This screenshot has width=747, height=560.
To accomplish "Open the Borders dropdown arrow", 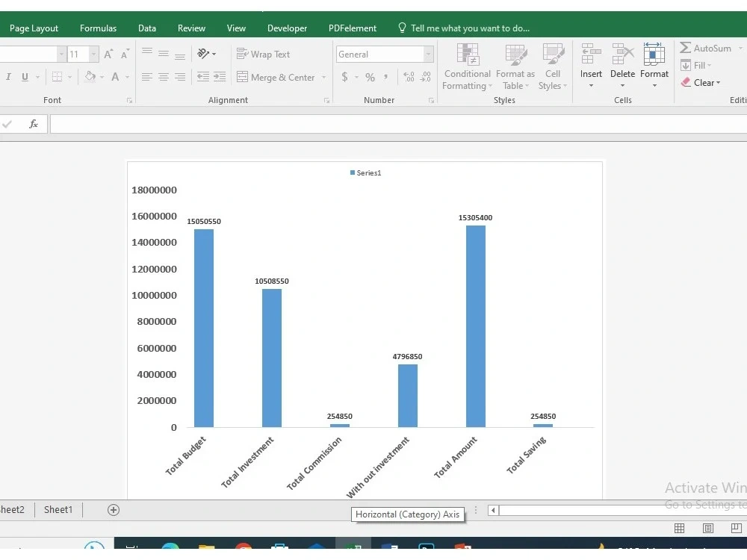I will tap(69, 77).
